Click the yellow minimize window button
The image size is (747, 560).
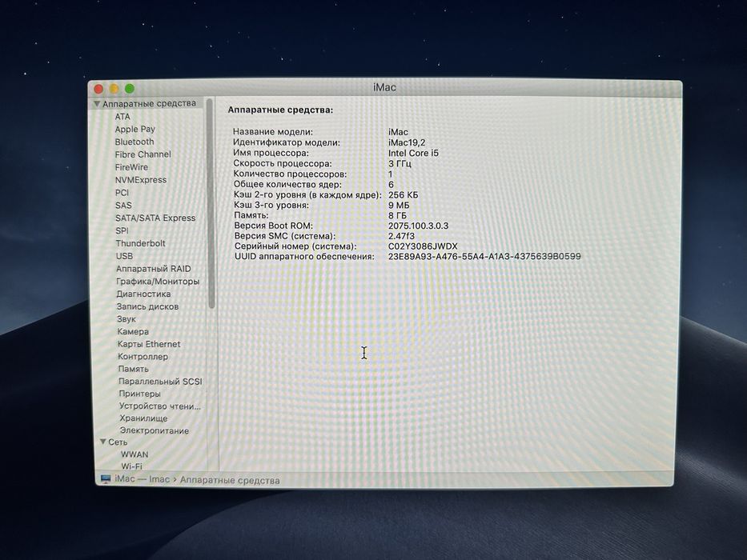[114, 89]
